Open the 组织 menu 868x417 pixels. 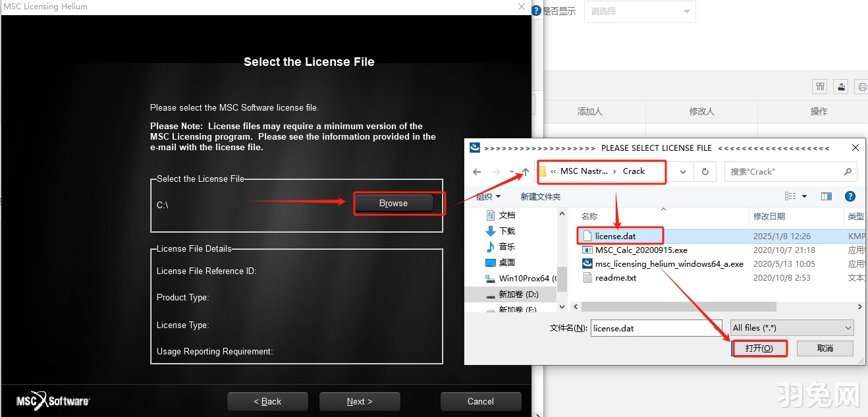click(488, 196)
